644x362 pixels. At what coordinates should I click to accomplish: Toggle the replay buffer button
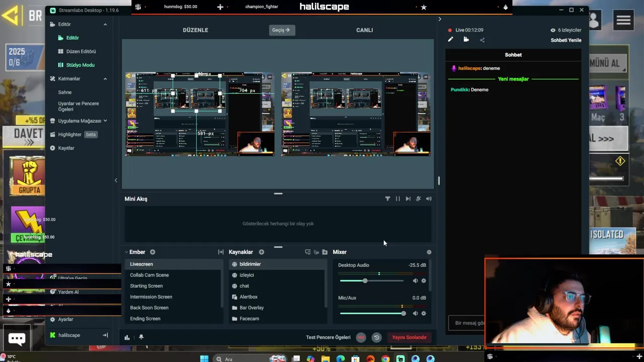[x=376, y=337]
